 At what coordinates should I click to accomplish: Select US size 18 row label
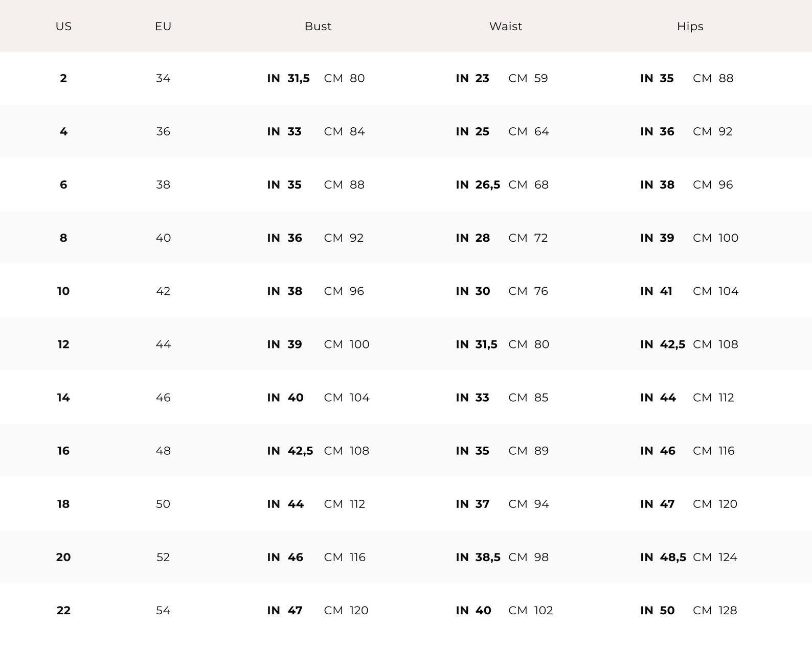point(63,503)
